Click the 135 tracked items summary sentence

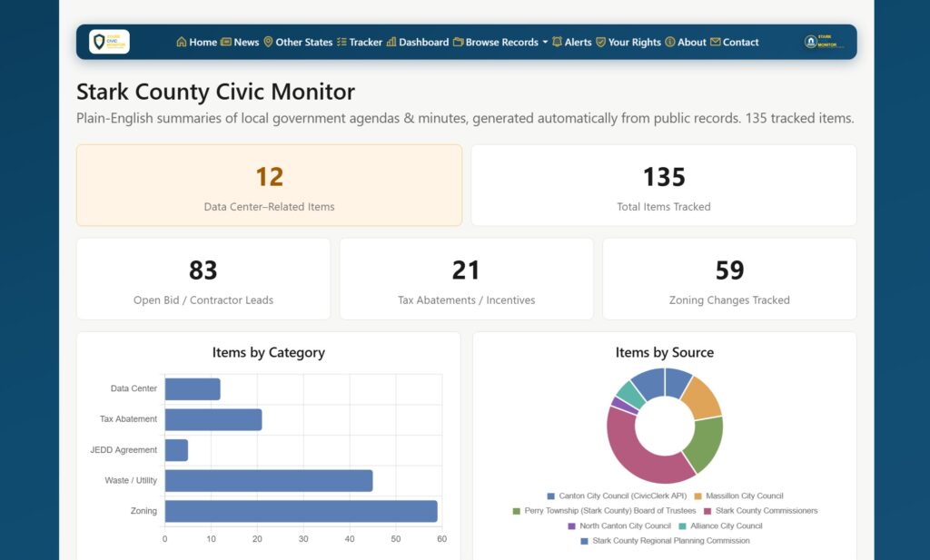point(799,119)
